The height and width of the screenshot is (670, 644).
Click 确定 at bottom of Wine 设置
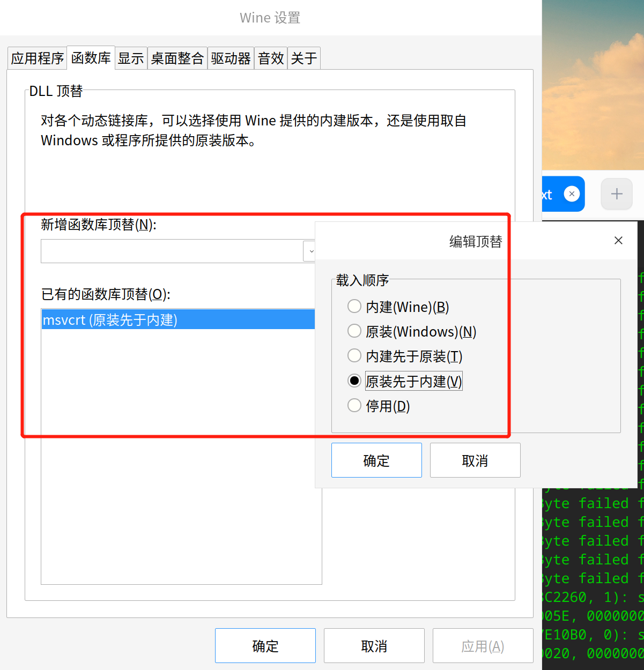(265, 645)
